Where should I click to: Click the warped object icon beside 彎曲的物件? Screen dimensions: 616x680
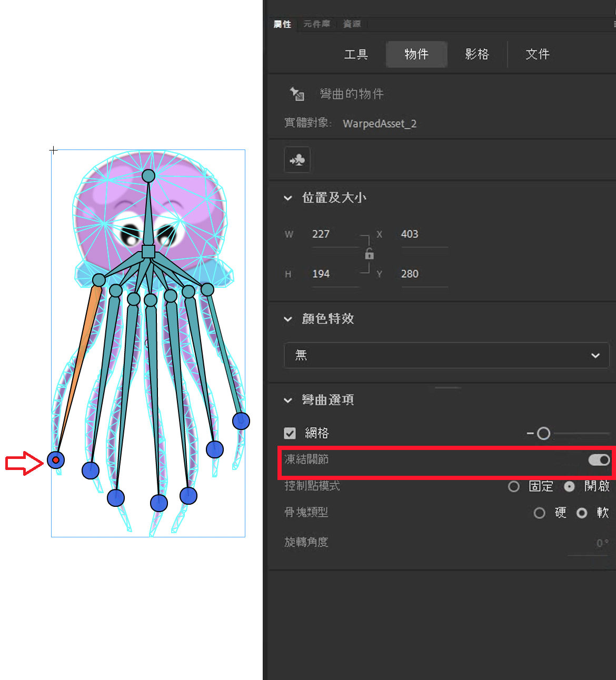(x=297, y=94)
